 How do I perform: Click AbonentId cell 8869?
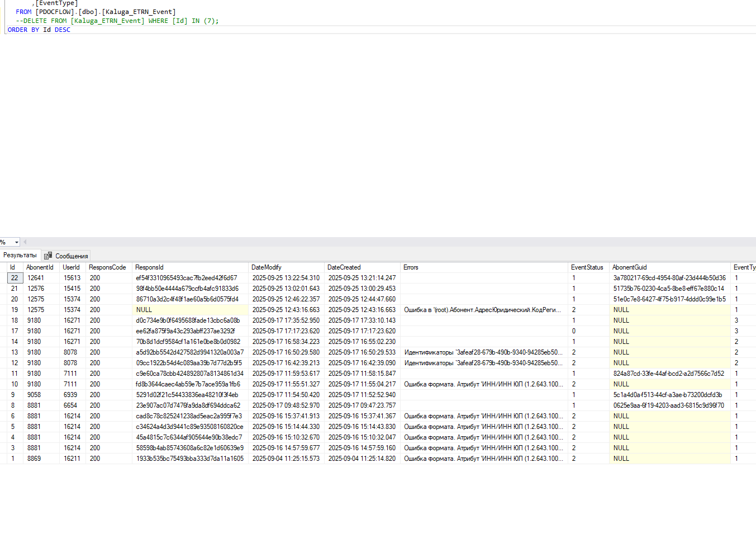(41, 459)
